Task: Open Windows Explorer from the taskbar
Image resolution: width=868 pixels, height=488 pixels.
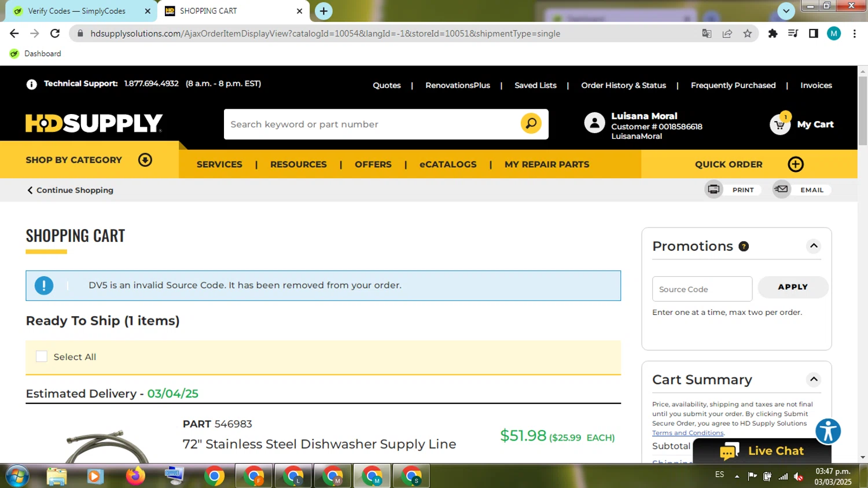Action: (57, 476)
